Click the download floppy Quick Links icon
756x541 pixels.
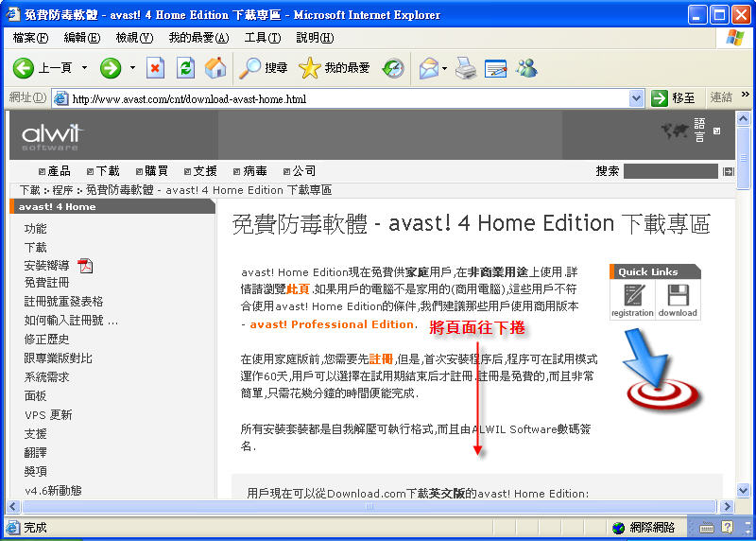click(678, 300)
